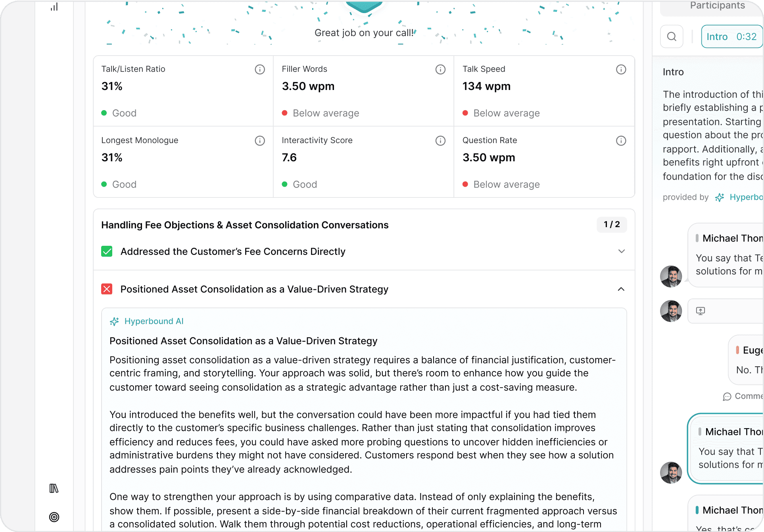Click the Talk Speed info icon

(621, 69)
